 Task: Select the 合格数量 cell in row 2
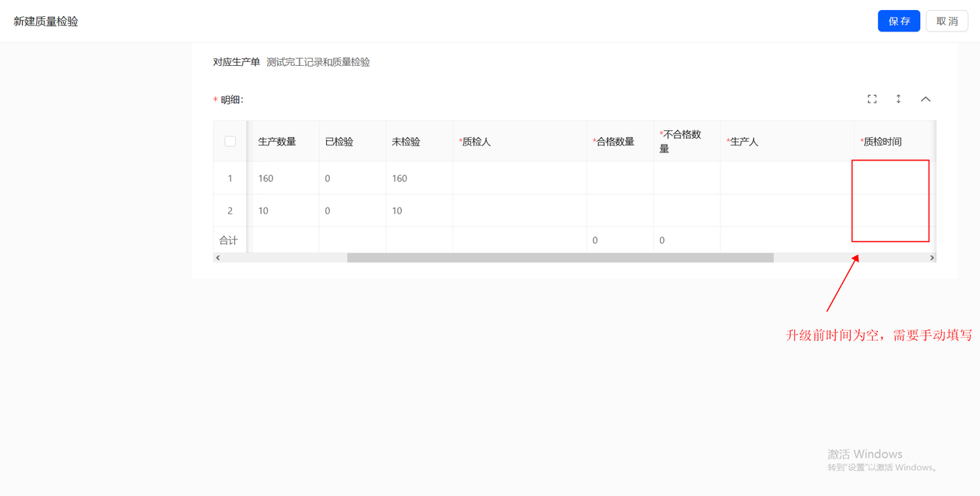click(x=620, y=210)
